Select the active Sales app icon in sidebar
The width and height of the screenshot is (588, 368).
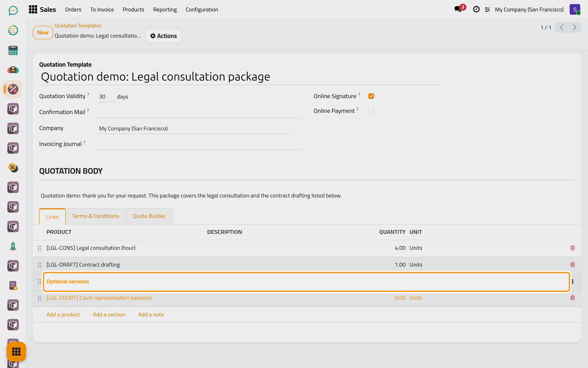[13, 89]
